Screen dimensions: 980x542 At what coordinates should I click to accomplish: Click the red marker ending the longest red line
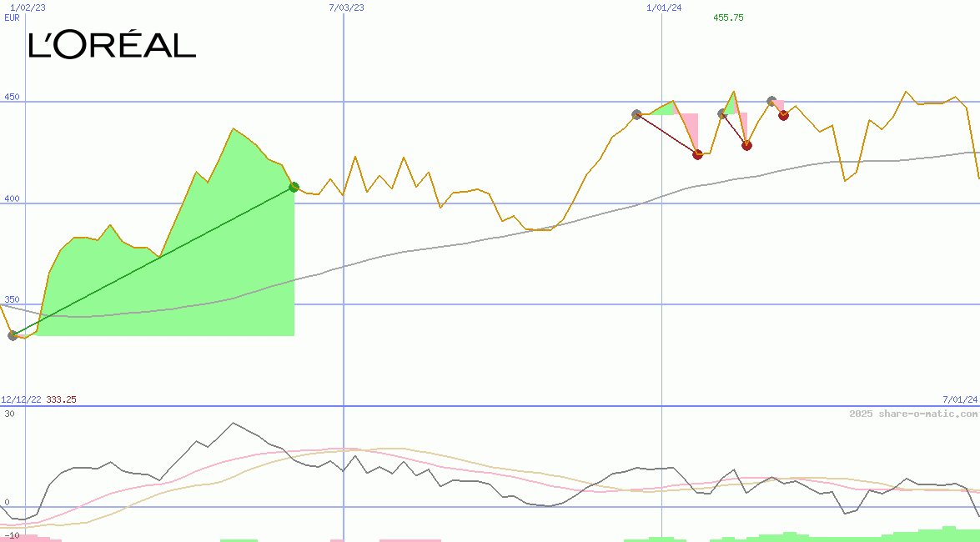click(697, 154)
